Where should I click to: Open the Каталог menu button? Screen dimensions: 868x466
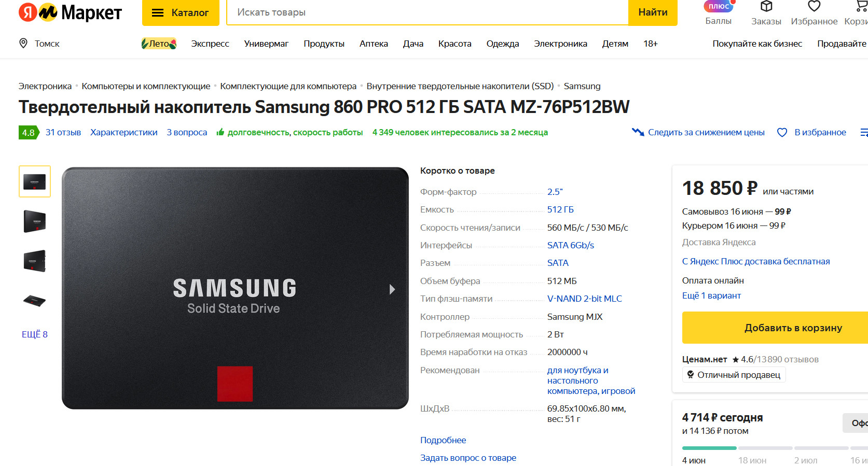pos(180,12)
